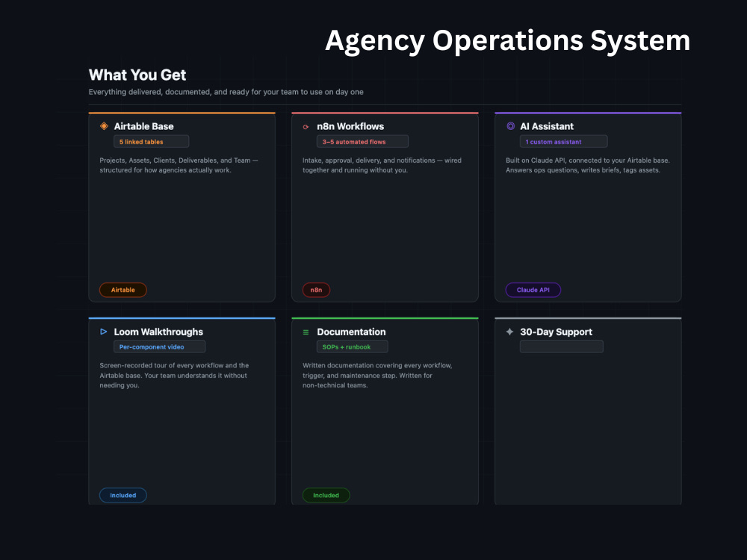747x560 pixels.
Task: Click the 'Documentation' card title
Action: 352,332
